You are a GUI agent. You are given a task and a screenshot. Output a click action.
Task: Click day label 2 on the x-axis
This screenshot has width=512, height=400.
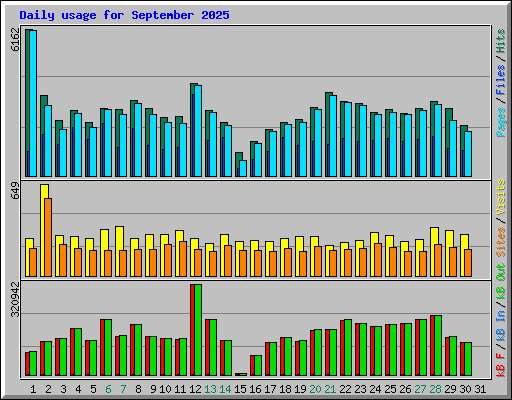point(48,389)
